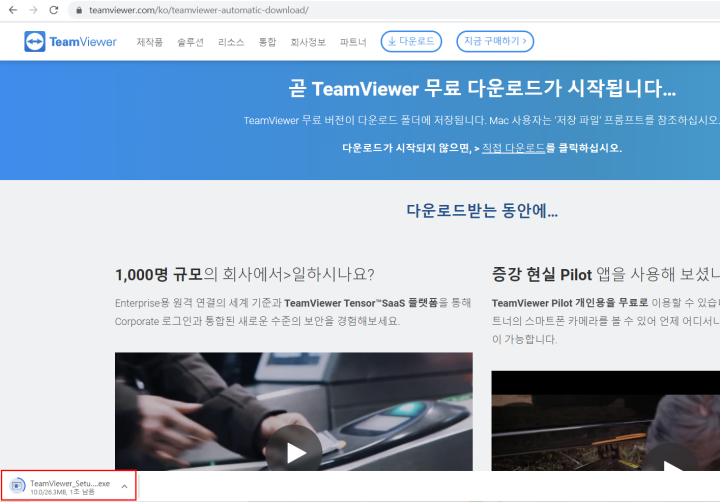Click the 'TeamViewer Pilot 개인용을 무료로' text
This screenshot has width=720, height=502.
(570, 303)
